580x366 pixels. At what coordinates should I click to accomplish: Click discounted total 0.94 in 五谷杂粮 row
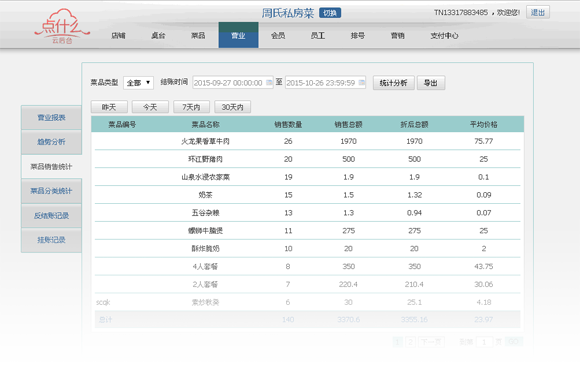click(414, 213)
